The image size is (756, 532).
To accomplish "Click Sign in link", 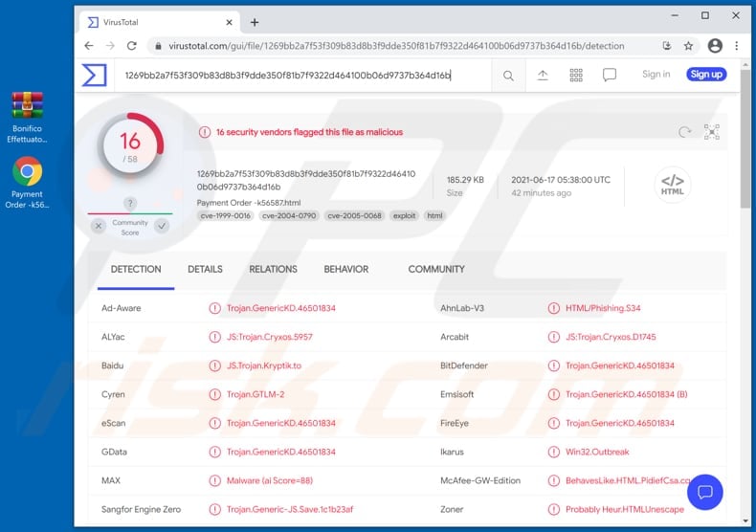I will click(656, 75).
